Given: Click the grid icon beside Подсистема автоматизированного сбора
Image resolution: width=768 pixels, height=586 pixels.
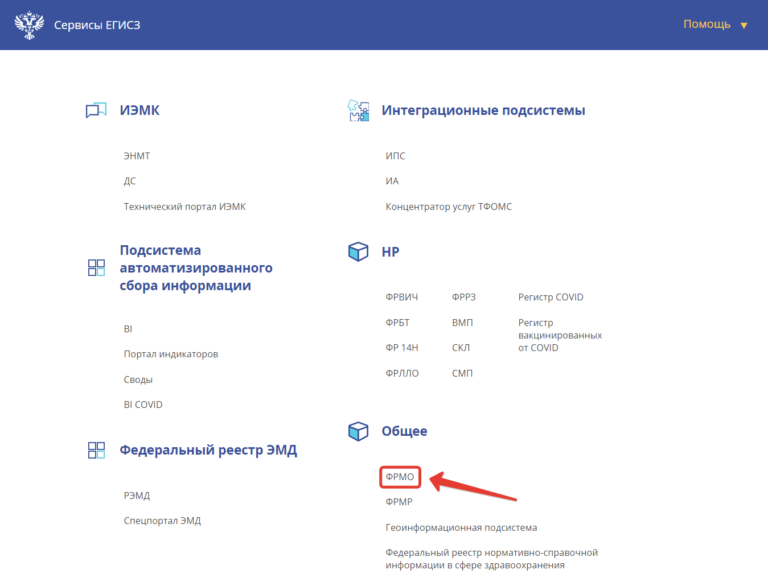Looking at the screenshot, I should pyautogui.click(x=96, y=268).
